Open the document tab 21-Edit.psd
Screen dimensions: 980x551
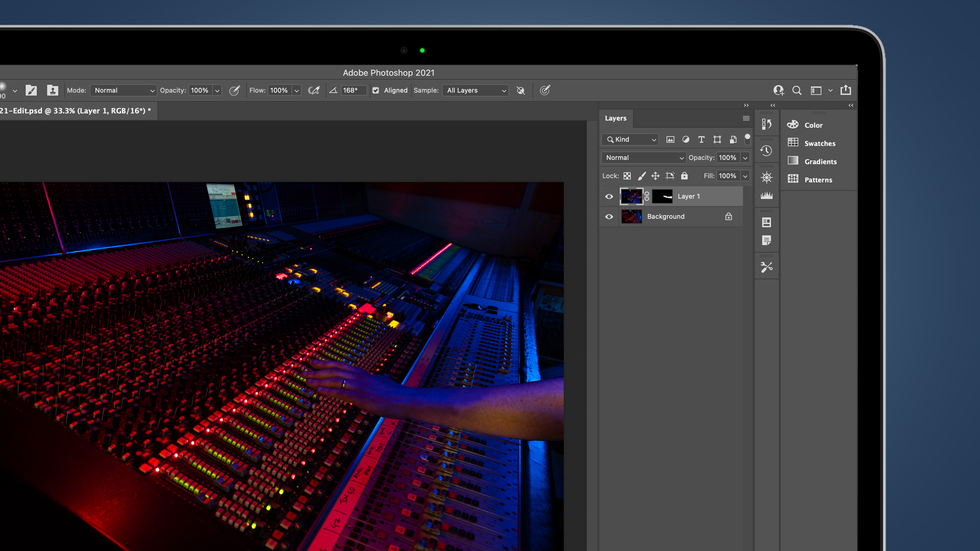tap(77, 111)
